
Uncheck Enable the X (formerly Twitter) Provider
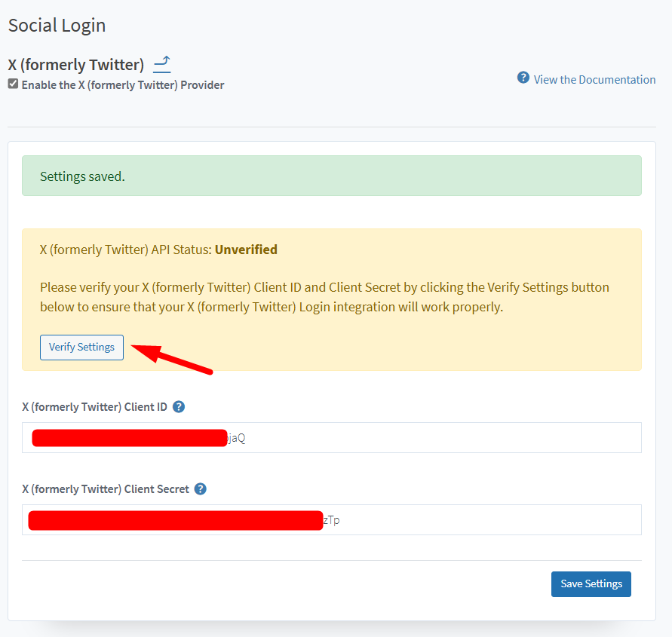[13, 84]
